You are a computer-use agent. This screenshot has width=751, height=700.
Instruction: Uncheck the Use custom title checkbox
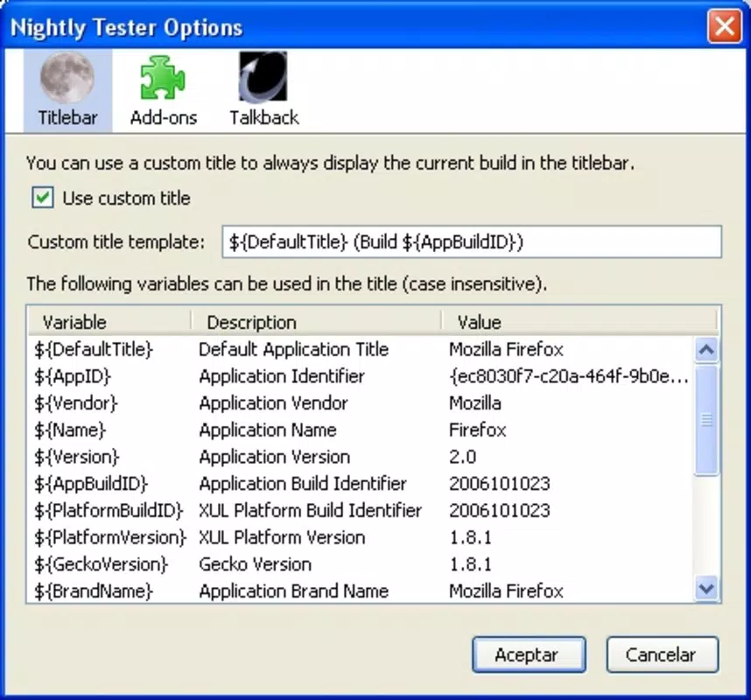click(43, 198)
